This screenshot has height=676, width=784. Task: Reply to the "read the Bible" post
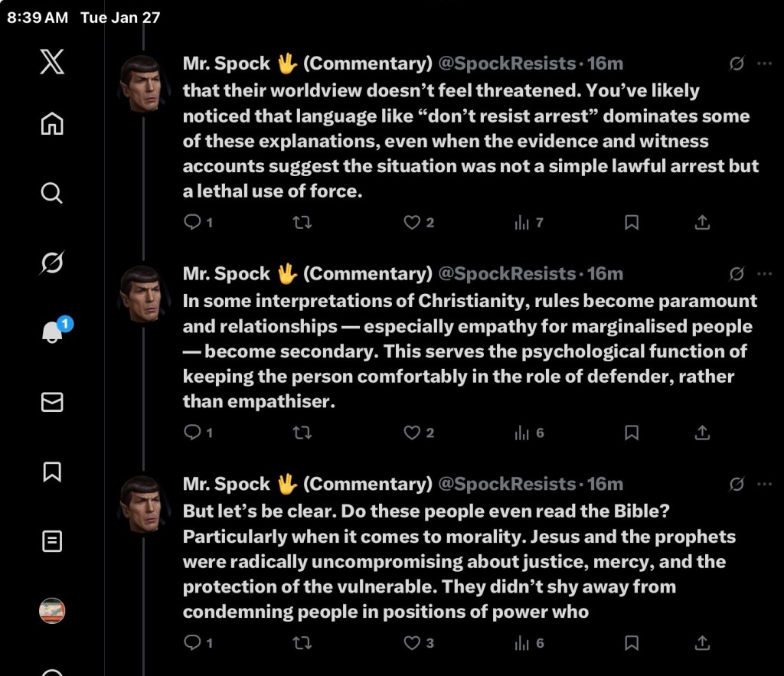coord(192,643)
